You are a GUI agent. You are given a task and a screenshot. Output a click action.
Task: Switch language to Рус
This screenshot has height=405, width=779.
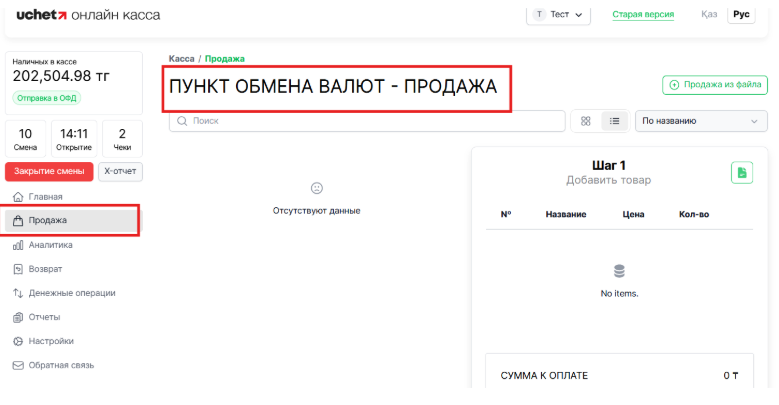click(x=741, y=14)
